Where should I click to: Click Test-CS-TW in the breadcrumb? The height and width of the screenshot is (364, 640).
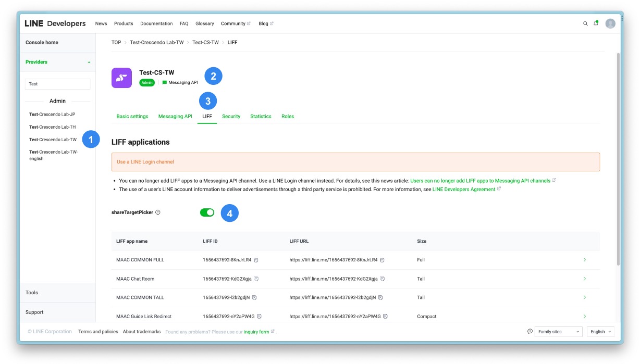205,43
